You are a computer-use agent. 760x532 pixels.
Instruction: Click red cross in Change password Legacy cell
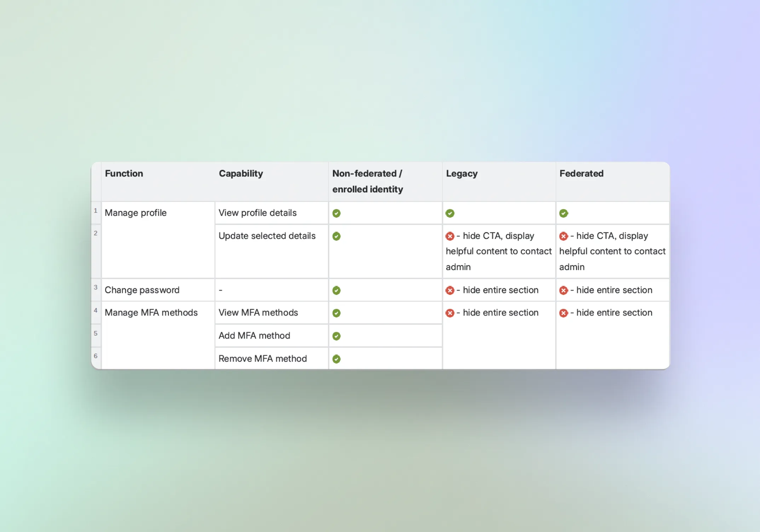pyautogui.click(x=450, y=290)
